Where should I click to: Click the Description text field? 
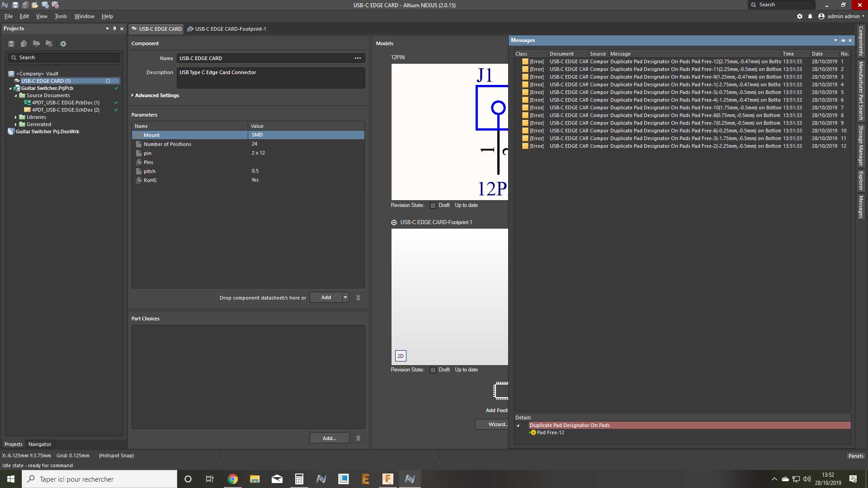click(270, 78)
